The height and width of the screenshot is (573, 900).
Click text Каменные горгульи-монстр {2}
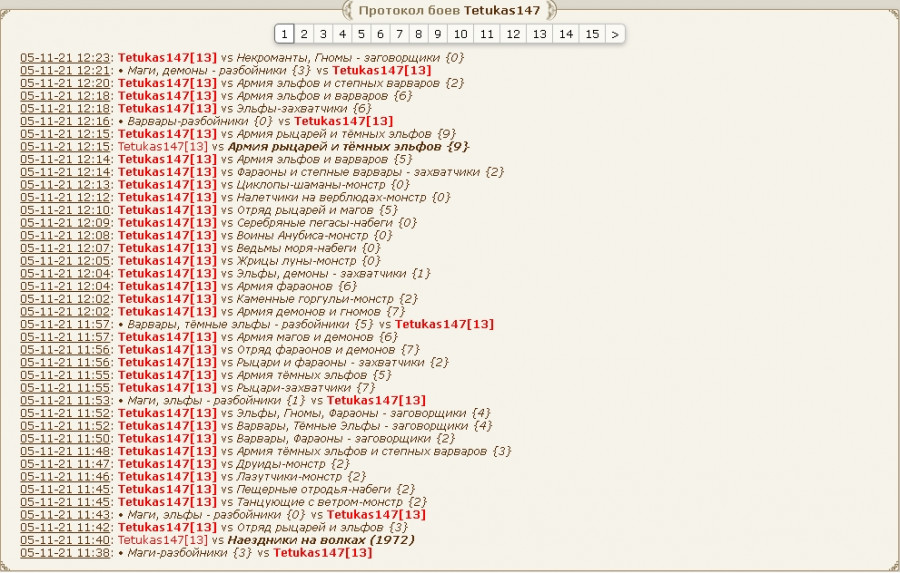327,299
